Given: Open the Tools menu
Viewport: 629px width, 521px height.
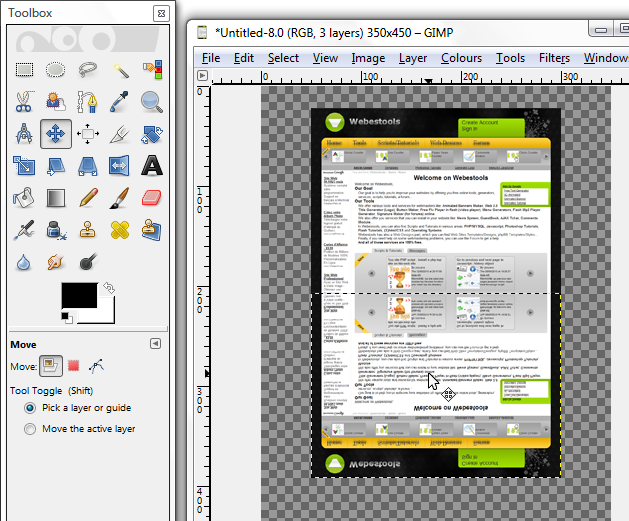Looking at the screenshot, I should [510, 58].
